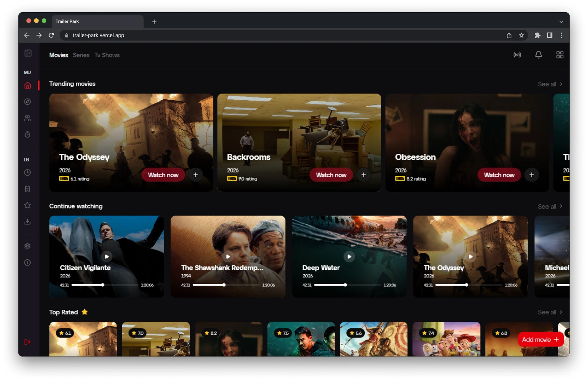Viewport: 588px width, 381px height.
Task: Play The Shawshank Redemption
Action: click(228, 256)
